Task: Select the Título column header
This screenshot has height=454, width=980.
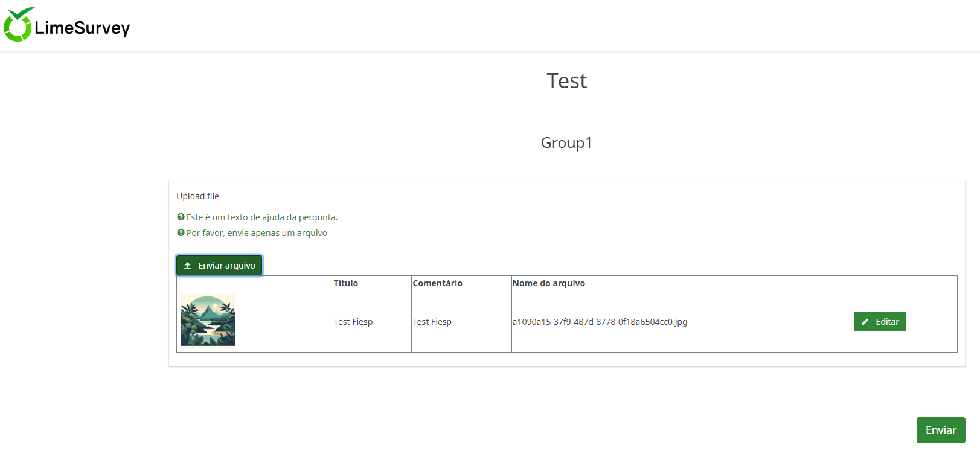Action: (346, 283)
